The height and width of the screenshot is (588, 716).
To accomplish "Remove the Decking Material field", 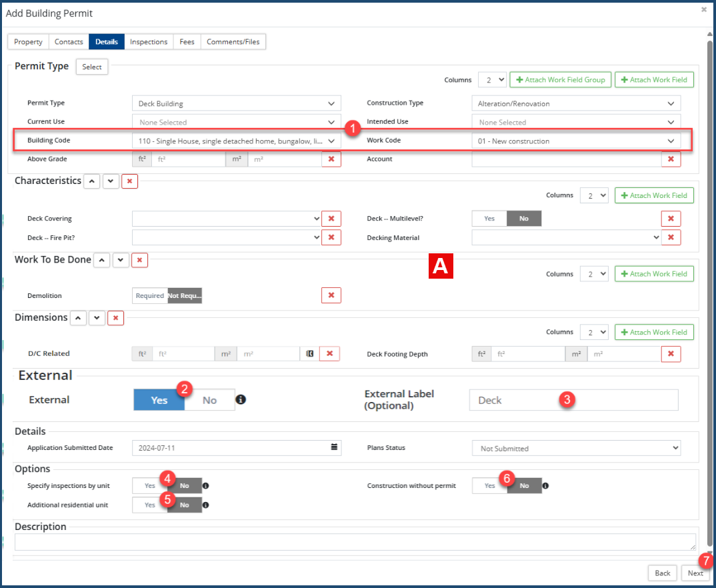I will click(671, 237).
